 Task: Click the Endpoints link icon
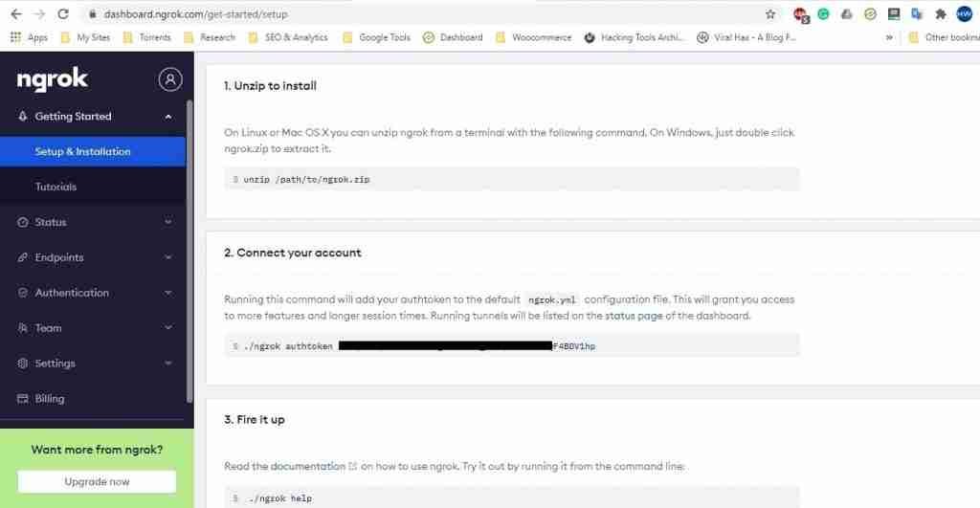coord(23,257)
